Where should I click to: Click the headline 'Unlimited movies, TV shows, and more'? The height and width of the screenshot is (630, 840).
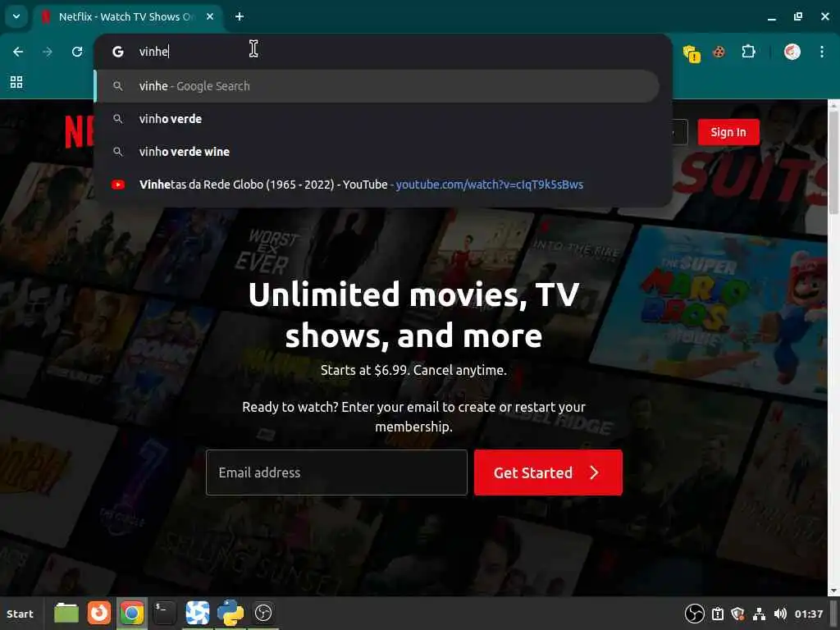pyautogui.click(x=413, y=315)
